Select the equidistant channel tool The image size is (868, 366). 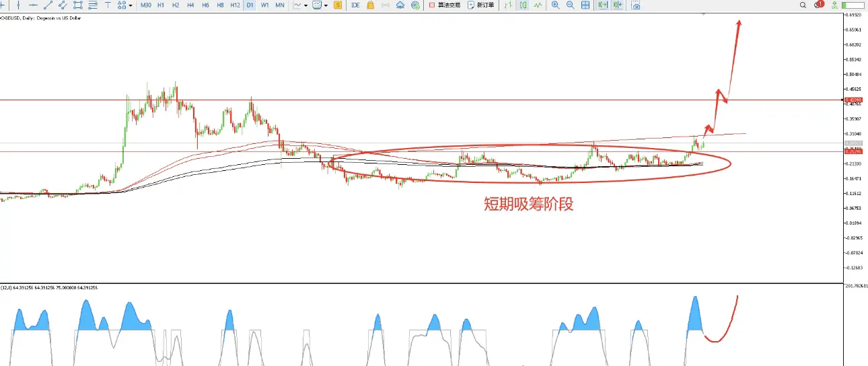point(63,5)
